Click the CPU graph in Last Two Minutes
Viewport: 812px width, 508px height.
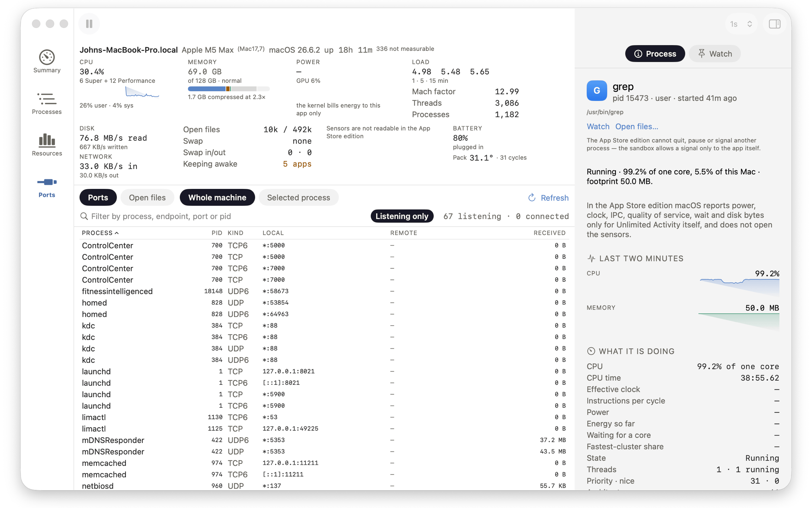click(x=740, y=288)
